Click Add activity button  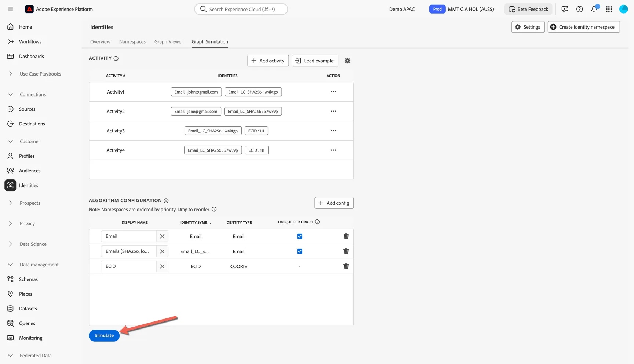268,61
